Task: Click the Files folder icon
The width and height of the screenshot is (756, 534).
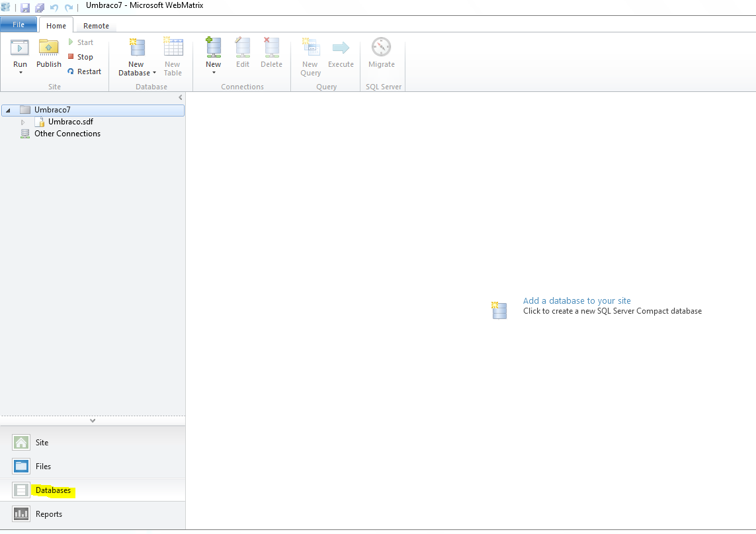Action: pyautogui.click(x=21, y=466)
